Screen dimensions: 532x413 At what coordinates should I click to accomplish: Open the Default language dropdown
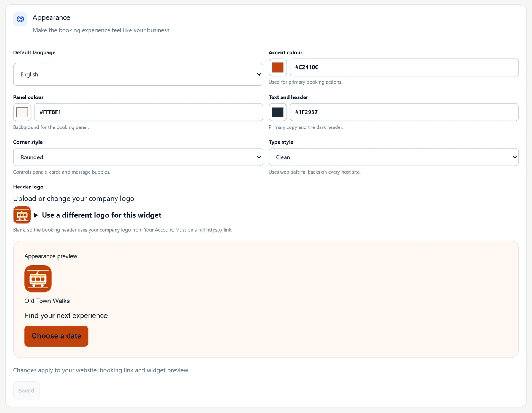point(138,74)
